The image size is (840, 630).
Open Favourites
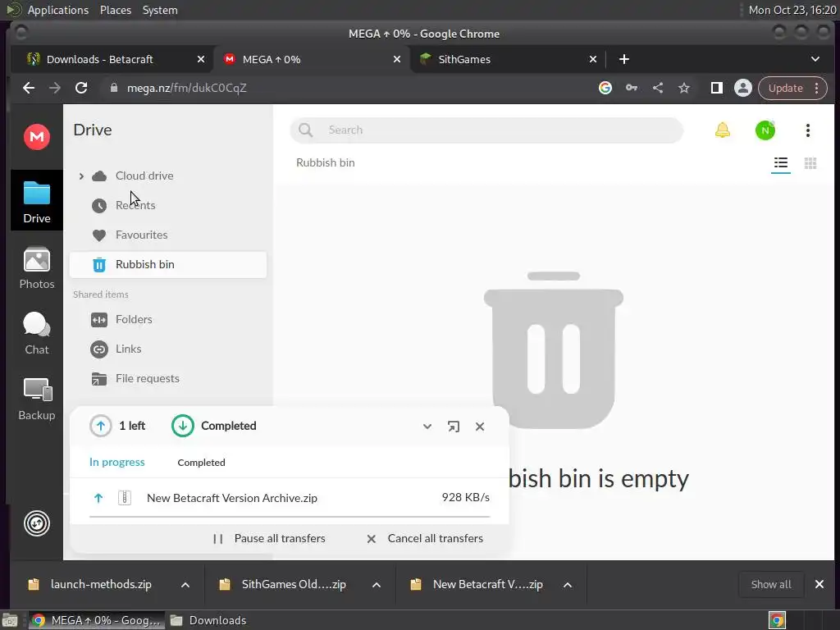(141, 235)
